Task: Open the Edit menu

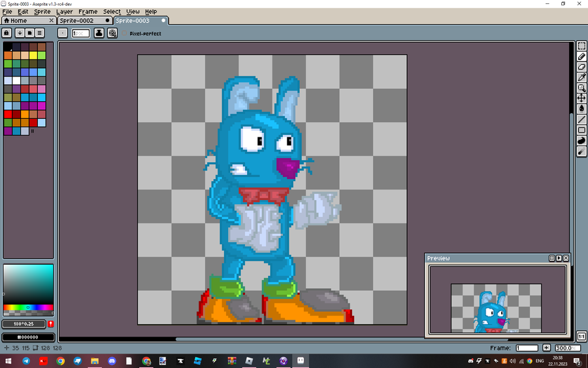Action: [23, 12]
